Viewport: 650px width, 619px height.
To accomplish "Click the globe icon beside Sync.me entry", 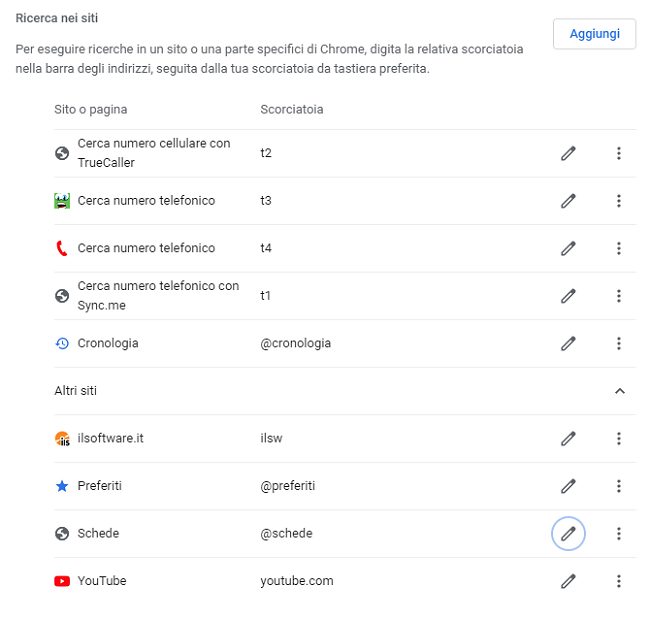I will click(x=62, y=296).
